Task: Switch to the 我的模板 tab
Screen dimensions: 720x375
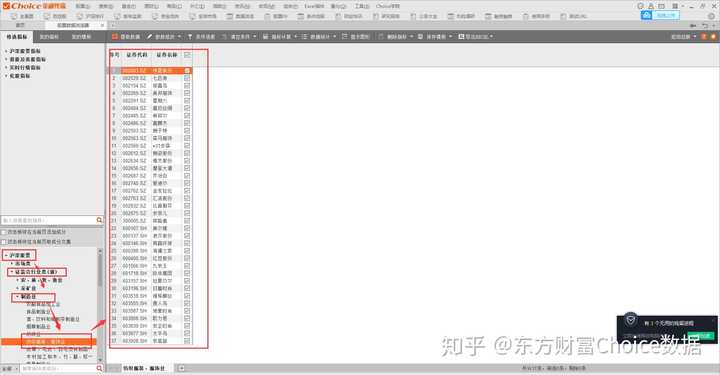Action: pos(81,37)
